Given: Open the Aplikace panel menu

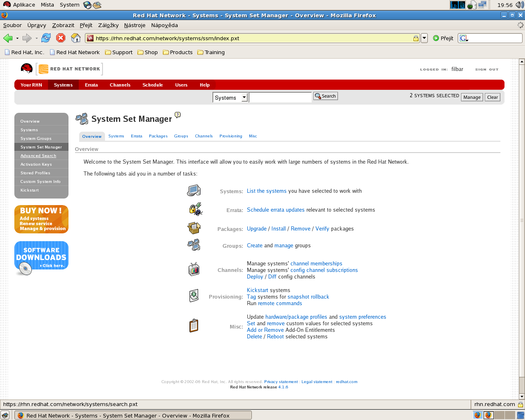Looking at the screenshot, I should pos(19,5).
